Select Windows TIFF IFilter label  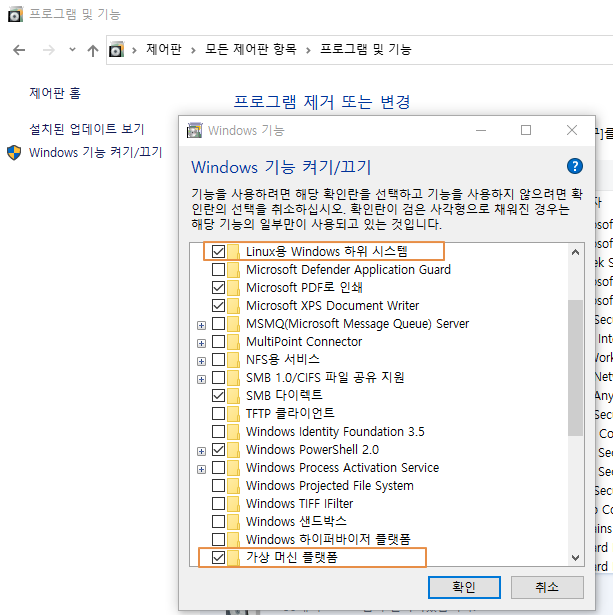[300, 503]
